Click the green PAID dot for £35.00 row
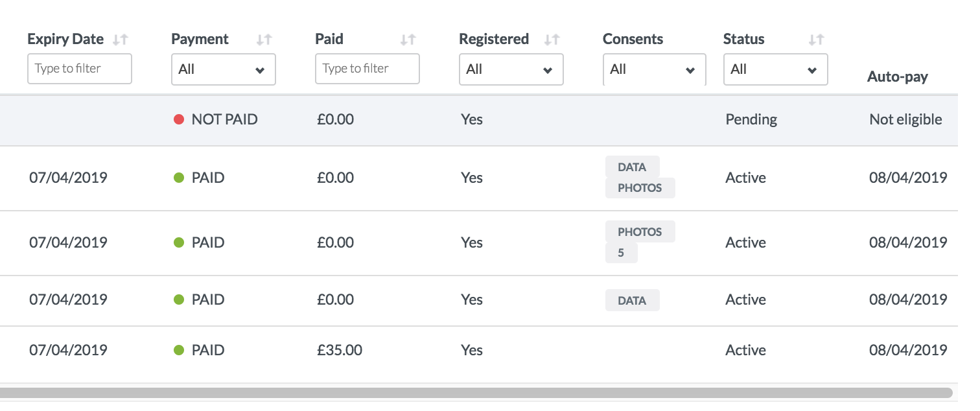Image resolution: width=980 pixels, height=411 pixels. point(180,351)
